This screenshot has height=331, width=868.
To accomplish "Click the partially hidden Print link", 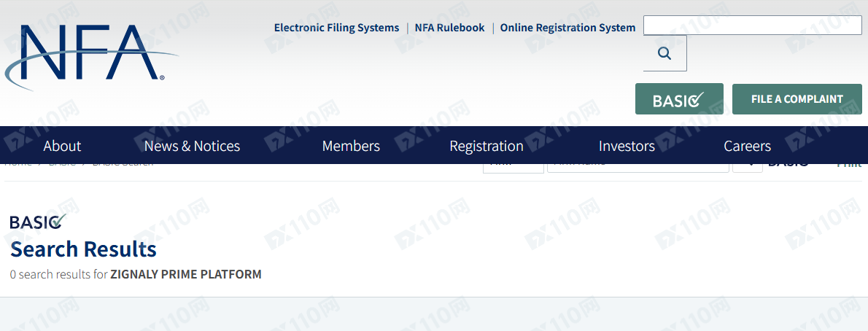I will pyautogui.click(x=849, y=165).
